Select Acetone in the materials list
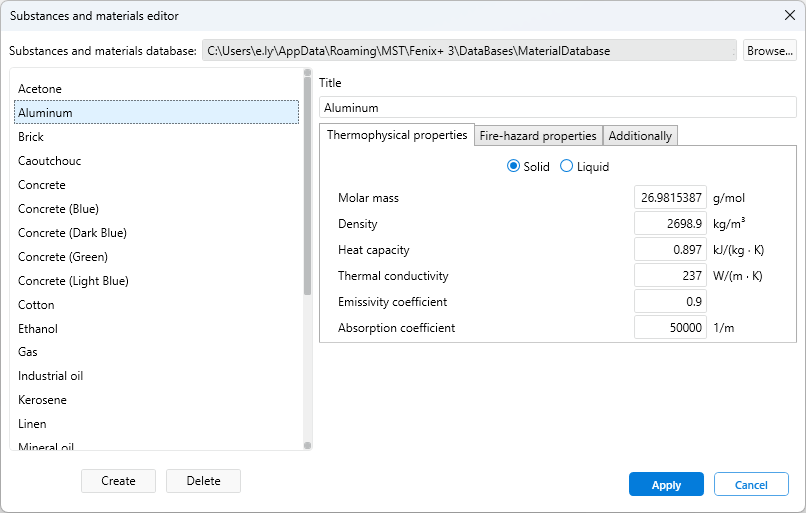 (x=156, y=88)
